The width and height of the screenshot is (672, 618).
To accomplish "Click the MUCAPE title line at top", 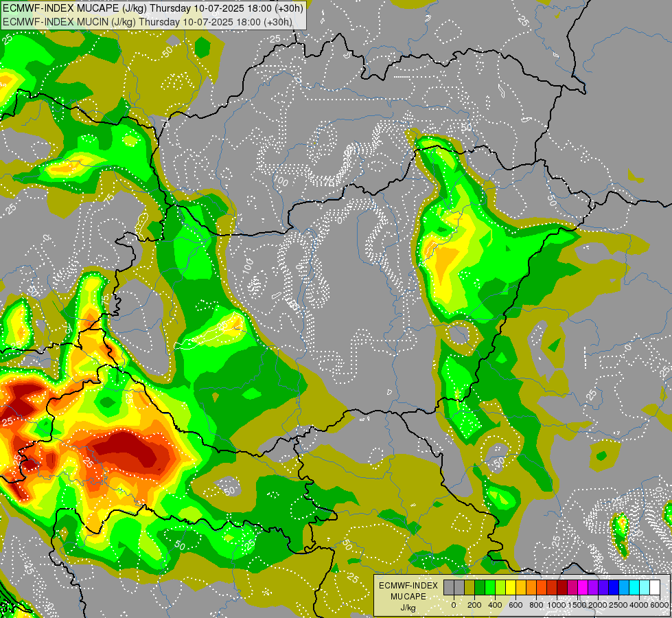I will 154,8.
